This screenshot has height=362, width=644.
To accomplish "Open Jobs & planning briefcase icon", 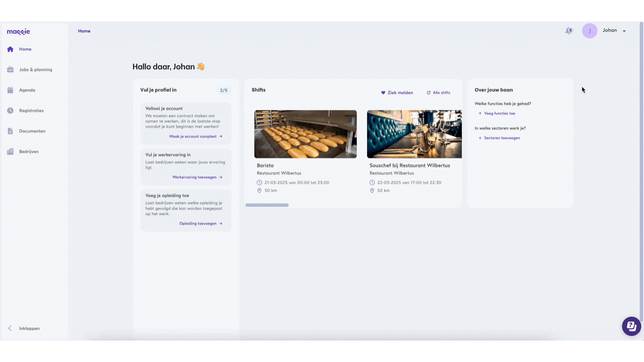I will click(10, 70).
